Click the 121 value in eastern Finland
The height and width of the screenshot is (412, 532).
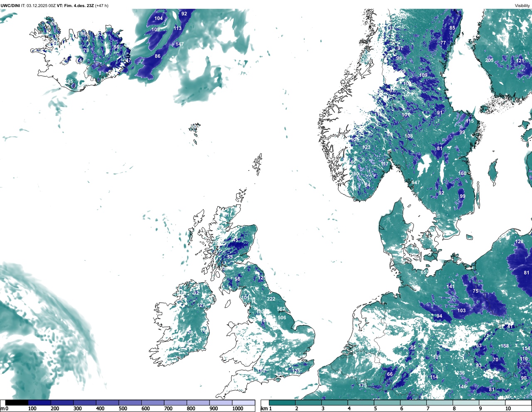(520, 61)
